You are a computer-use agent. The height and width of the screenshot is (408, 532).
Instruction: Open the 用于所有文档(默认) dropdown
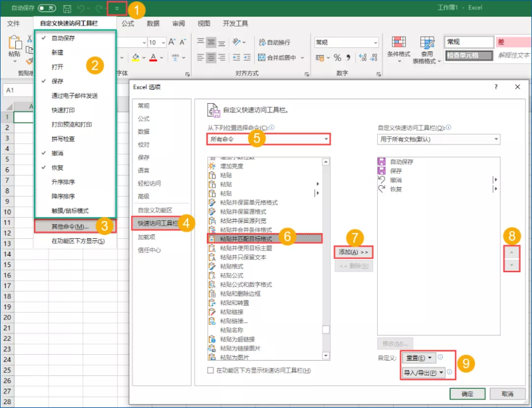tap(439, 139)
